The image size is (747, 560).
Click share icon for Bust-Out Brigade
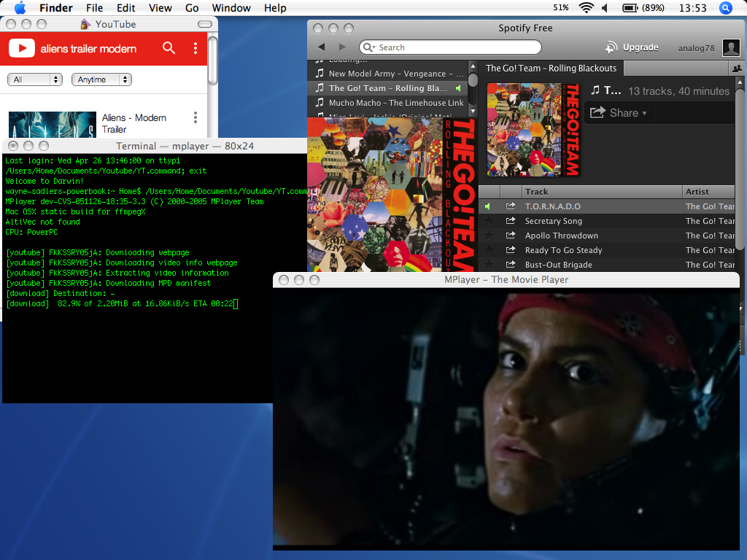(x=511, y=264)
